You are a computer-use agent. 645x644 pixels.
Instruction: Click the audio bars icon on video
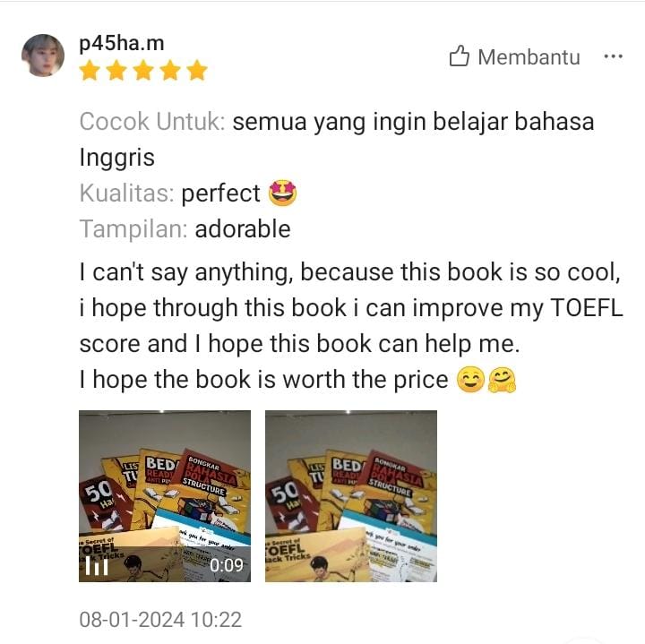click(97, 566)
